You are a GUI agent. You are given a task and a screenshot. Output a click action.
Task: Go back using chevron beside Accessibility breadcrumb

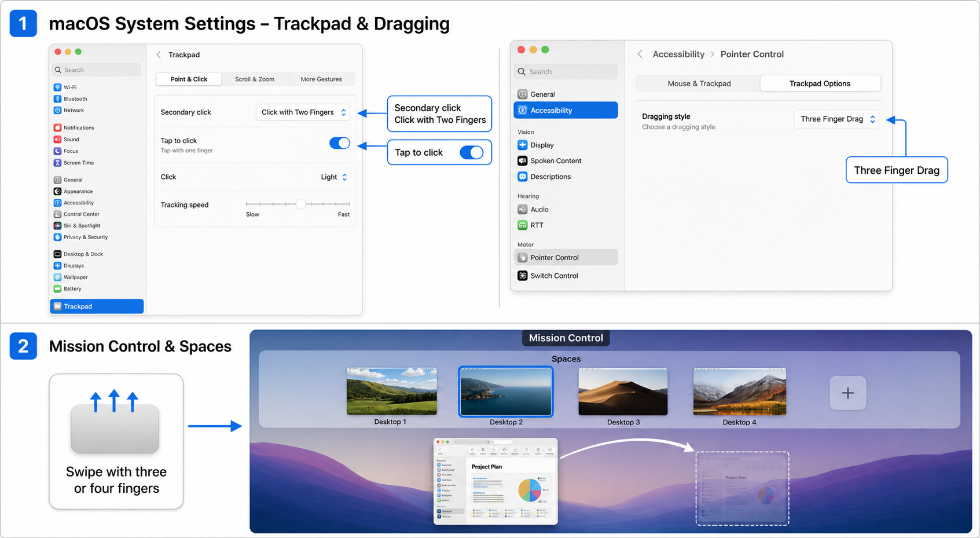[640, 54]
